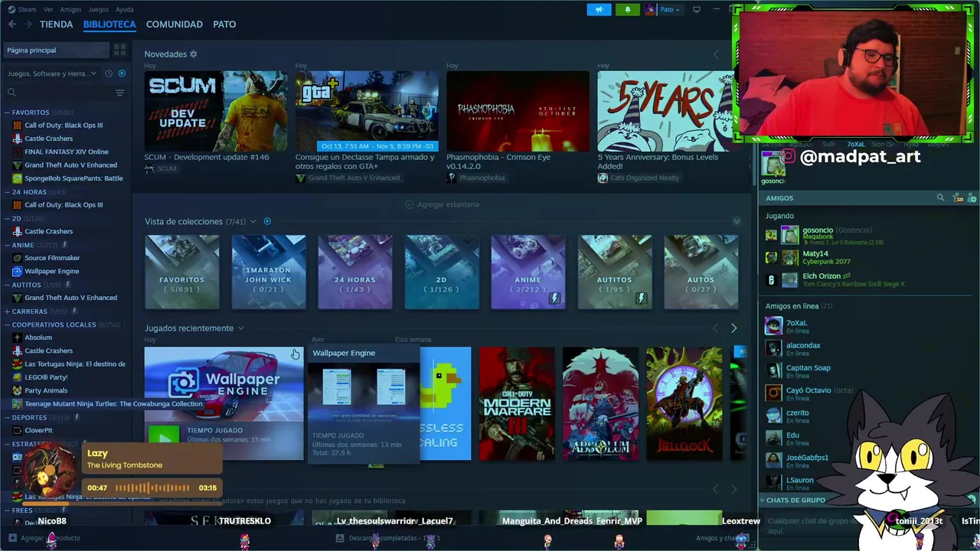Select Party Animals in the sidebar list

[x=46, y=390]
